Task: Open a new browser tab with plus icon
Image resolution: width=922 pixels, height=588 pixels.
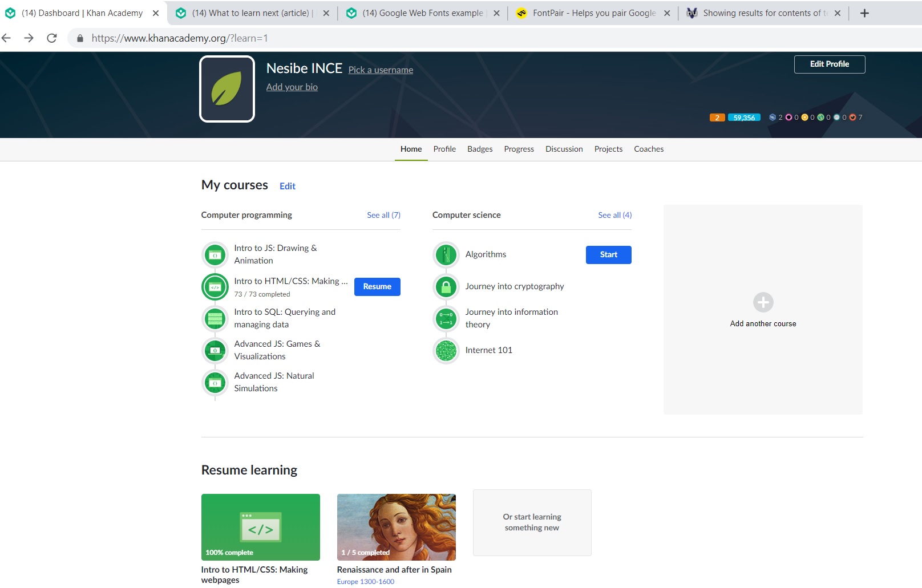Action: point(864,13)
